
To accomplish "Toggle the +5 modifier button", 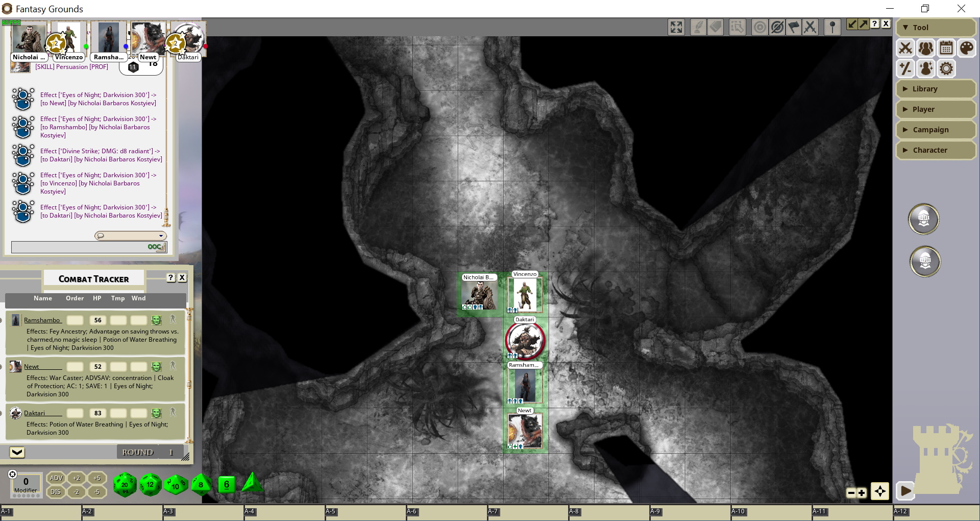I will [x=97, y=478].
